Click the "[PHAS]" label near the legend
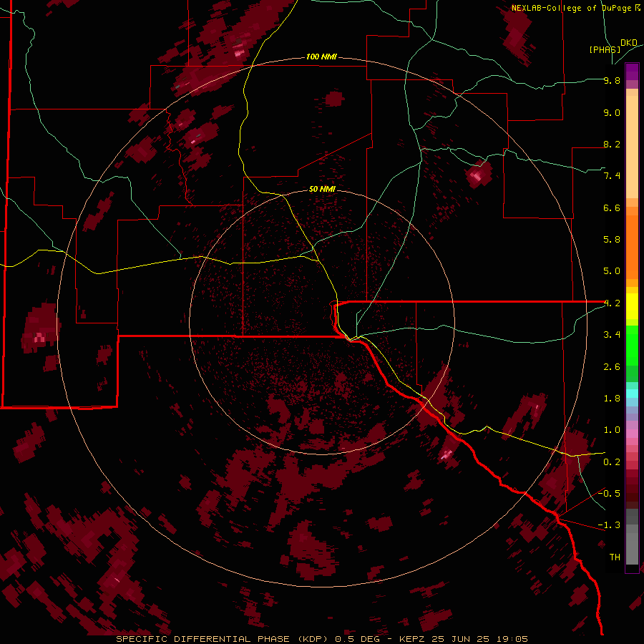The height and width of the screenshot is (644, 644). [605, 49]
